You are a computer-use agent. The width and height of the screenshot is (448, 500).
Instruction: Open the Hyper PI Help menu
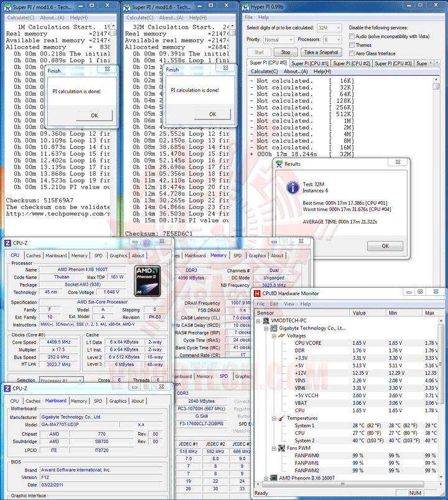pyautogui.click(x=263, y=17)
